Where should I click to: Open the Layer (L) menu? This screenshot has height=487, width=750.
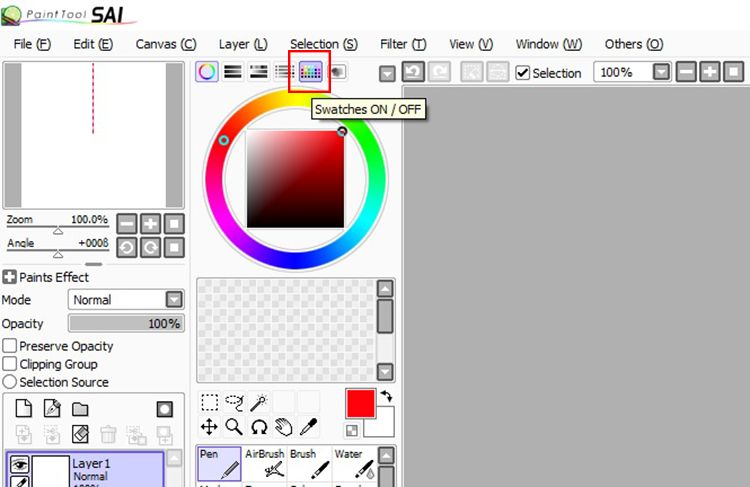[243, 44]
